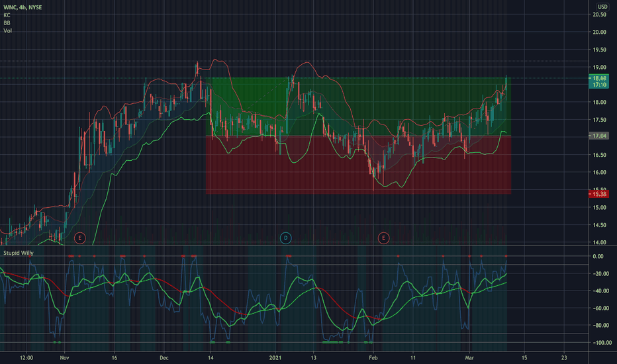617x364 pixels.
Task: Click the 12:00 time axis label
Action: 26,357
